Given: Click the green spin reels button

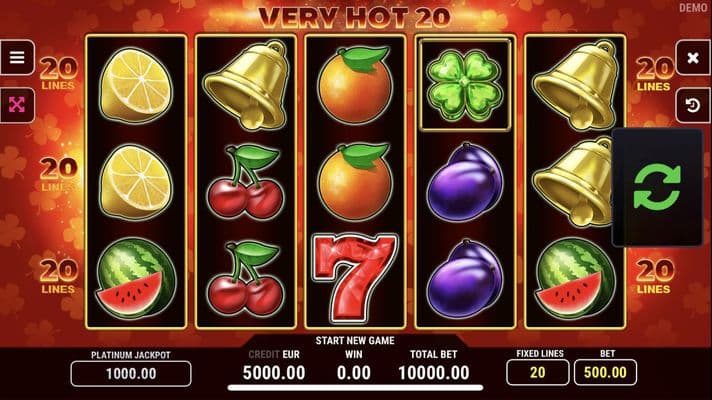Looking at the screenshot, I should (x=657, y=188).
